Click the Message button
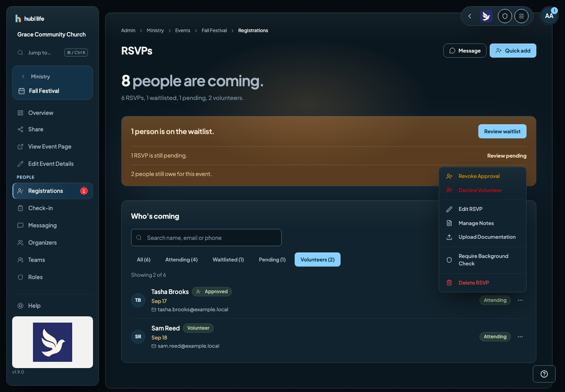Viewport: 565px width, 392px height. click(465, 51)
